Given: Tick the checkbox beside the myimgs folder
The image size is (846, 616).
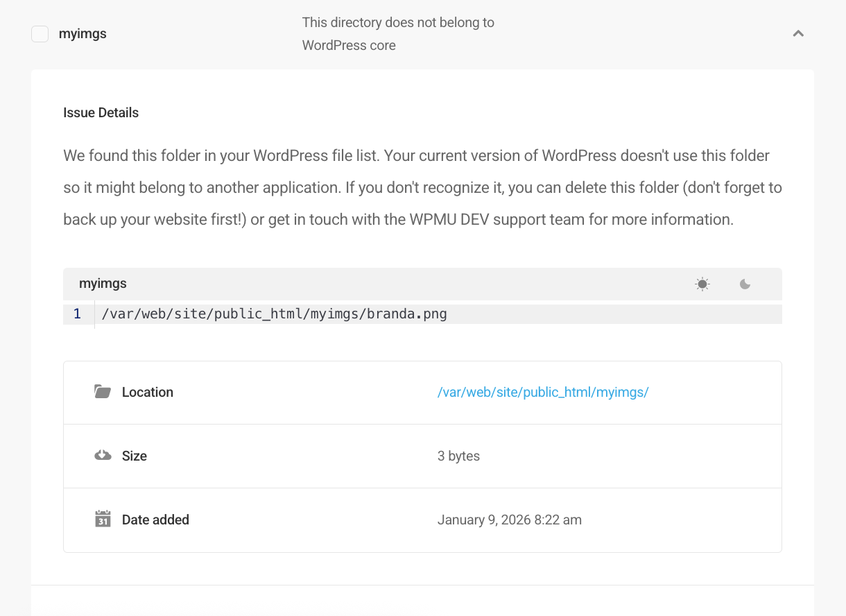Looking at the screenshot, I should 40,33.
